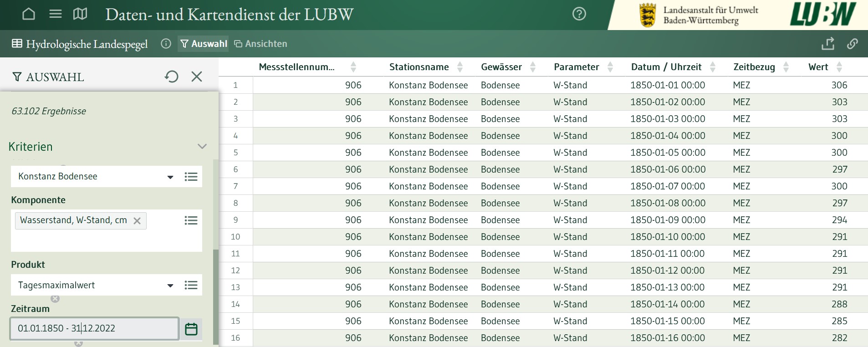Open the map view icon

click(80, 14)
